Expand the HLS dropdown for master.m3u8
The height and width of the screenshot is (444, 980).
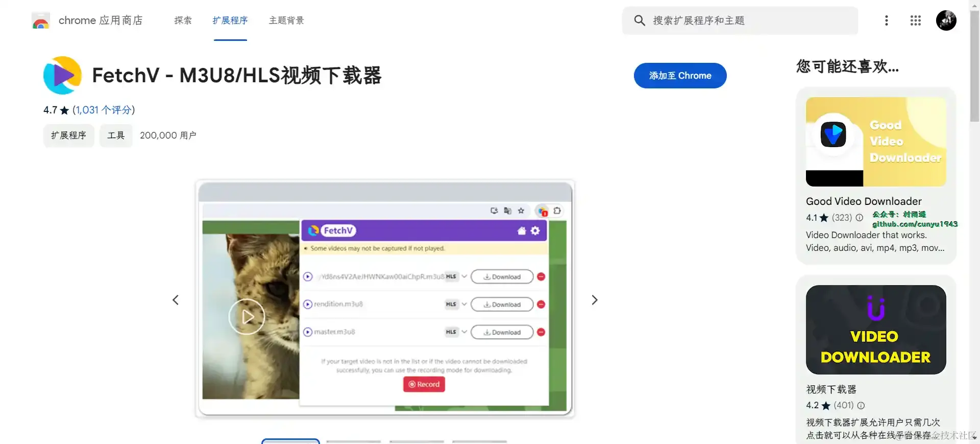pos(464,332)
